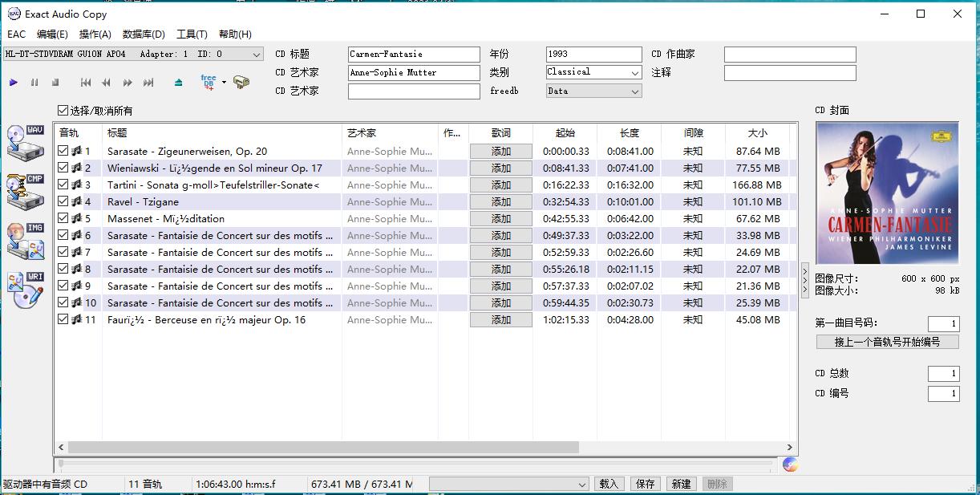Click the CD artist field with Anne-Sophie Mutter
This screenshot has height=495, width=980.
pos(414,72)
